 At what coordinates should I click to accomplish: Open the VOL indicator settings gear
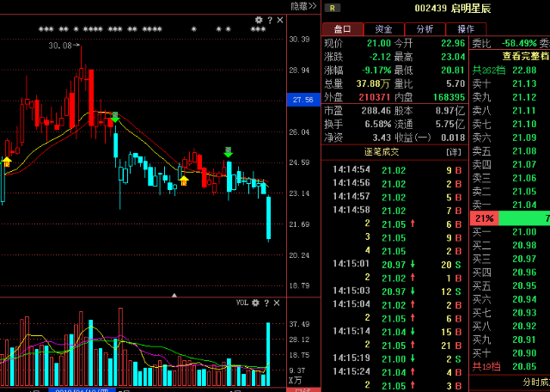255,303
